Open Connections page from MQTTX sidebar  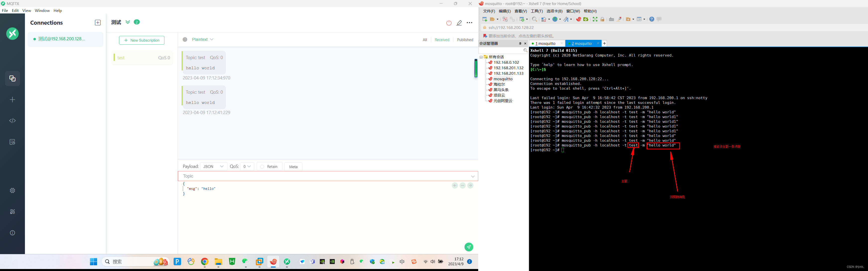point(12,78)
